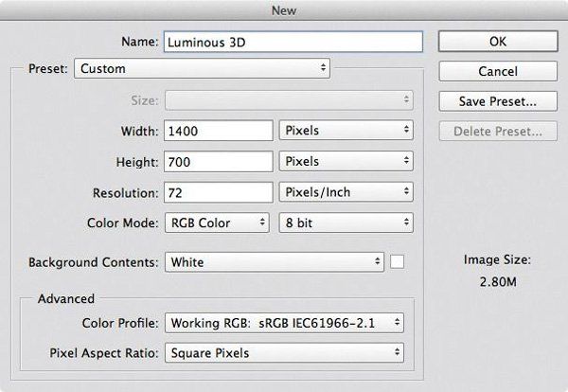Open Pixel Aspect Ratio Square Pixels dropdown

tap(284, 353)
